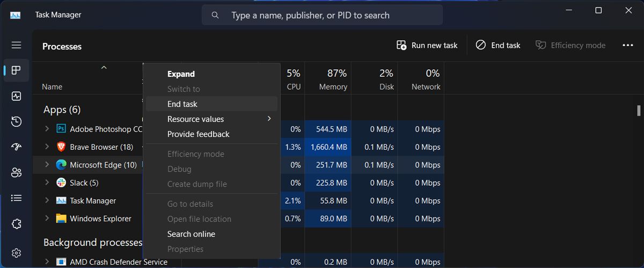Sort by the Memory column header

pyautogui.click(x=328, y=79)
